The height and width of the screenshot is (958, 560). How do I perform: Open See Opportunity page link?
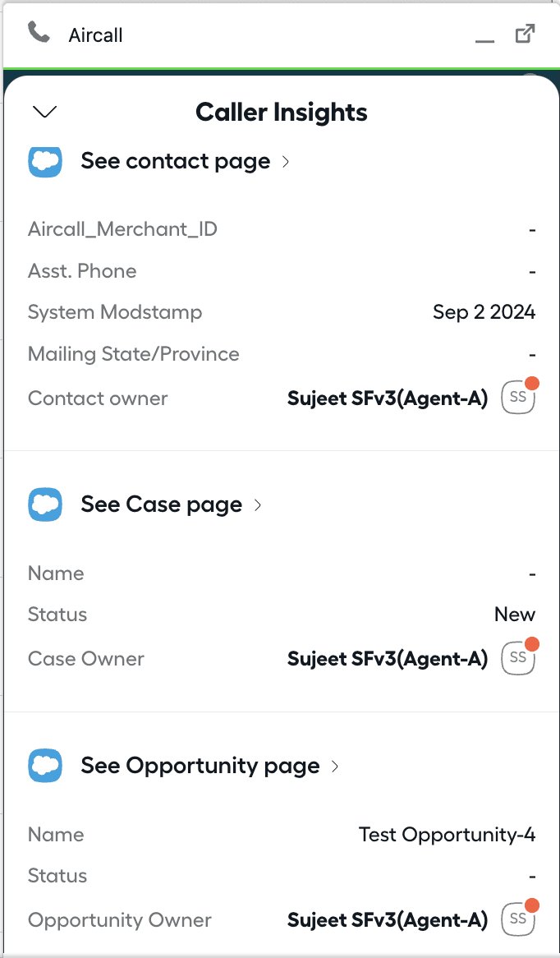point(200,766)
